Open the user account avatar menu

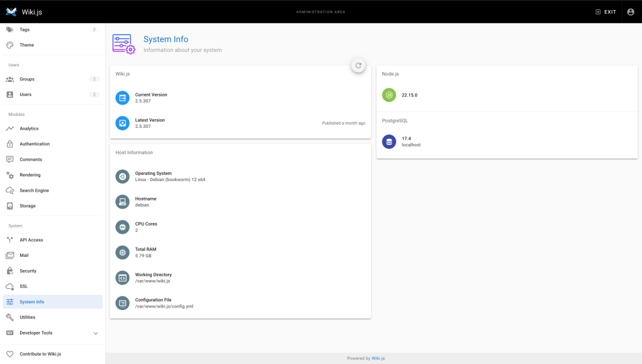[x=631, y=11]
